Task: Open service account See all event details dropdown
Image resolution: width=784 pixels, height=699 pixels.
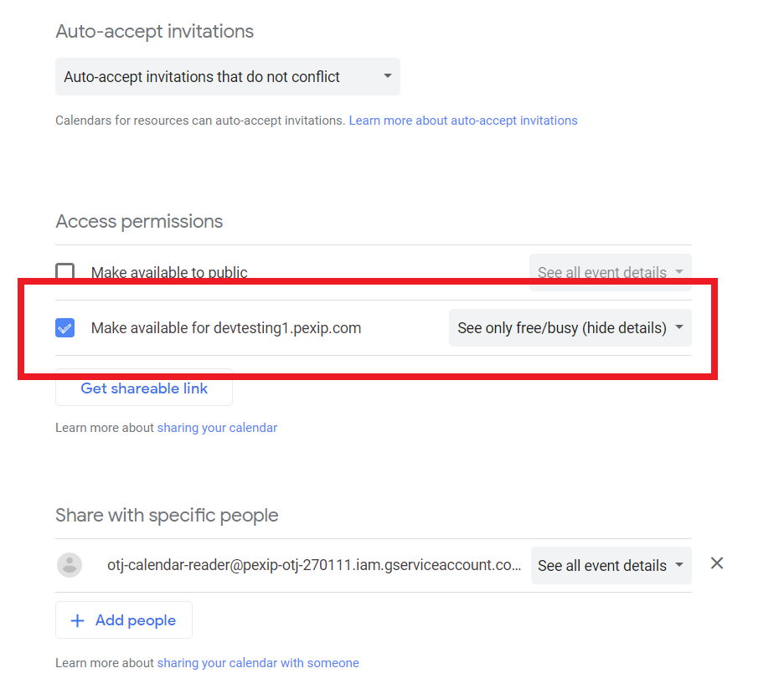Action: (x=611, y=566)
